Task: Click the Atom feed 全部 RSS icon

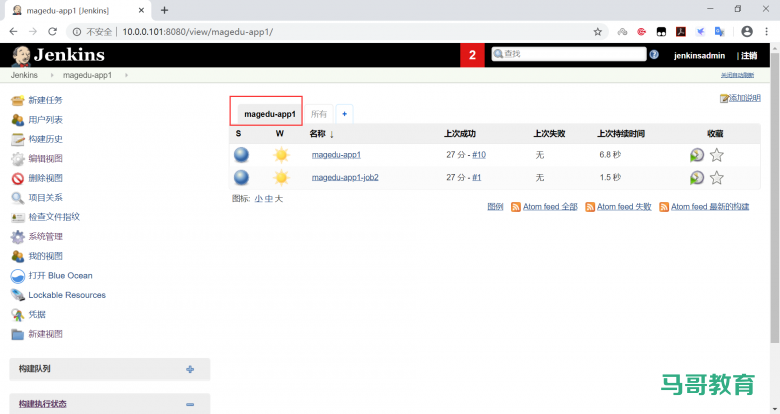Action: coord(516,207)
